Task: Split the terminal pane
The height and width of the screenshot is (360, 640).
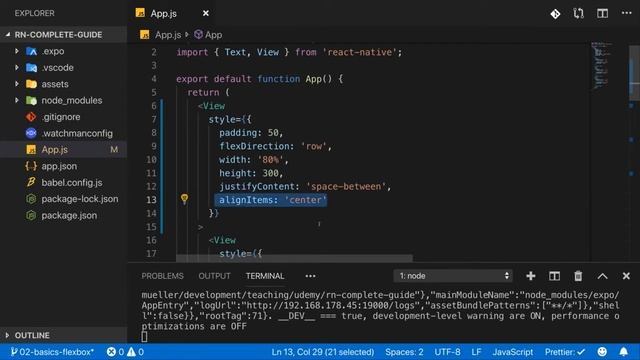Action: (x=554, y=276)
